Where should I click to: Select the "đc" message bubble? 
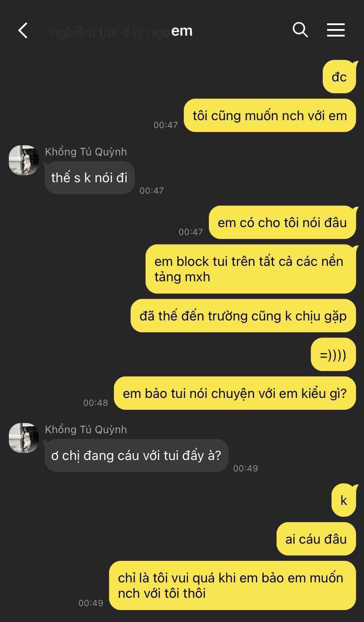[x=339, y=77]
